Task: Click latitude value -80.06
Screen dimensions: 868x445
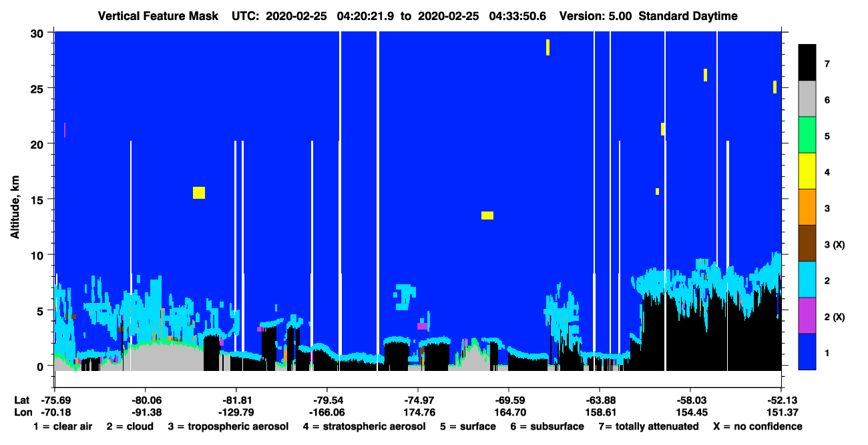Action: click(x=146, y=400)
